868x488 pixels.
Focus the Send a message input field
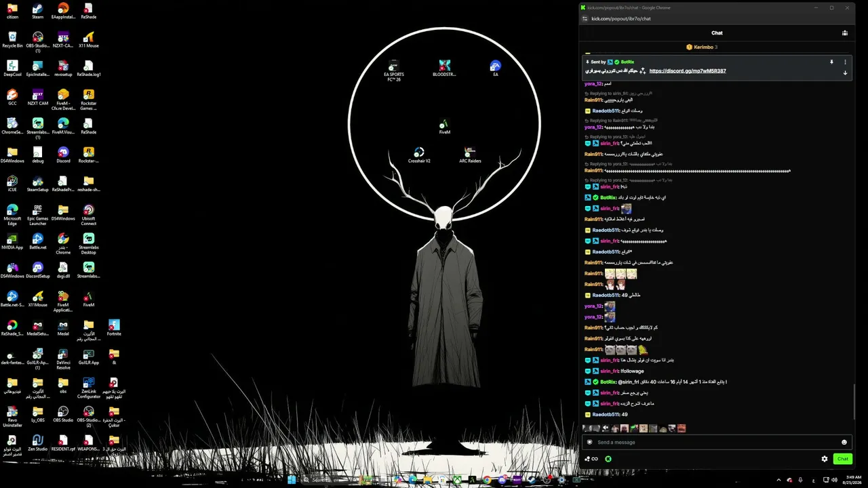click(x=715, y=442)
